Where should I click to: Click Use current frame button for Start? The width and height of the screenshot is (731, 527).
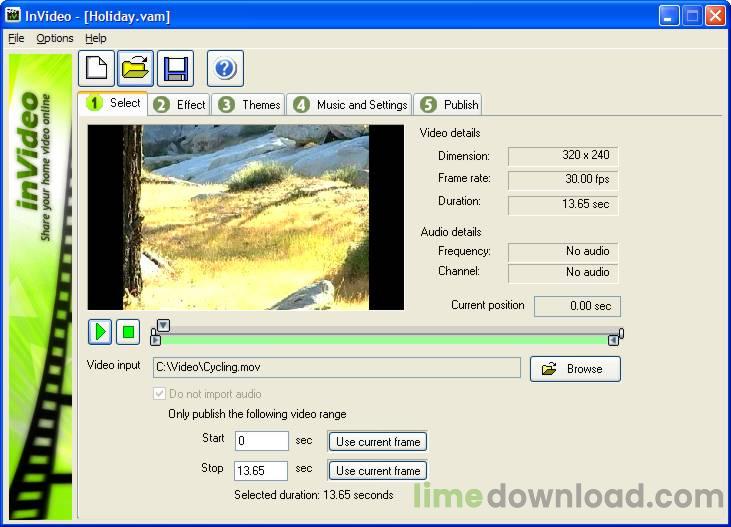[x=378, y=441]
